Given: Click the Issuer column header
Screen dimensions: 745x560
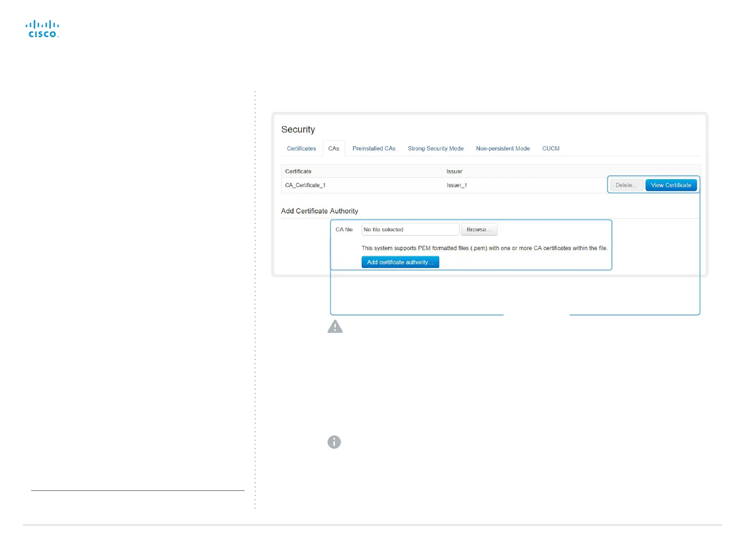Looking at the screenshot, I should click(454, 172).
